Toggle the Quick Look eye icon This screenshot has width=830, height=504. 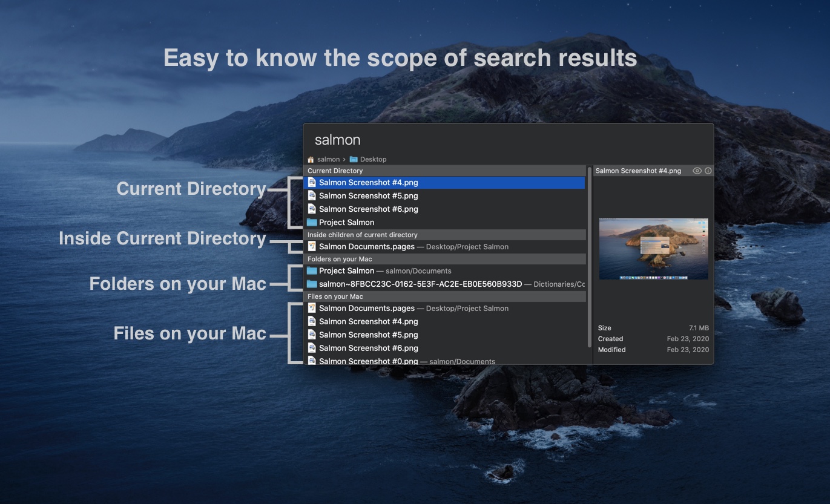point(697,171)
